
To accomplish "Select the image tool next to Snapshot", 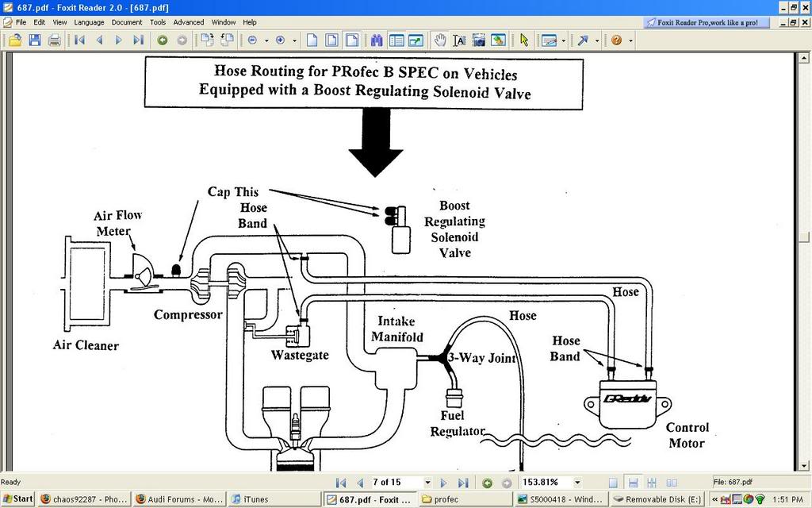I will pos(498,40).
